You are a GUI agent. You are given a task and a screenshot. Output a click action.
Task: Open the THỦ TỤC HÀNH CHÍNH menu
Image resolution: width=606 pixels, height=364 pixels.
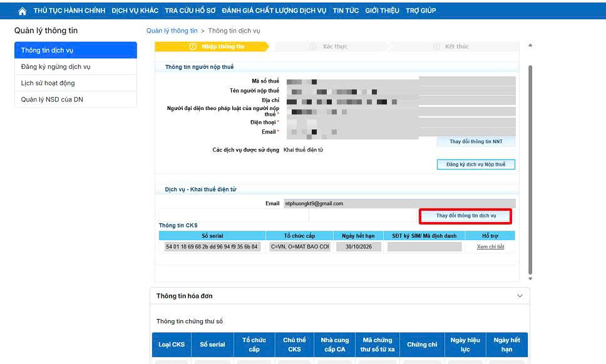point(71,11)
